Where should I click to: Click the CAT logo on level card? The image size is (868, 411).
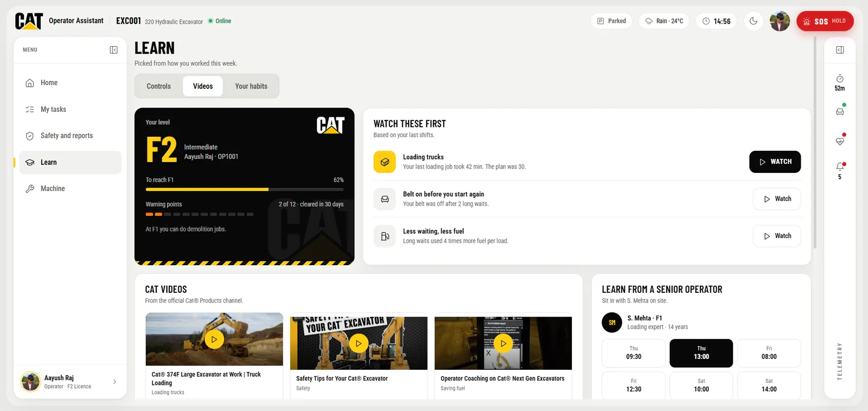(x=330, y=125)
